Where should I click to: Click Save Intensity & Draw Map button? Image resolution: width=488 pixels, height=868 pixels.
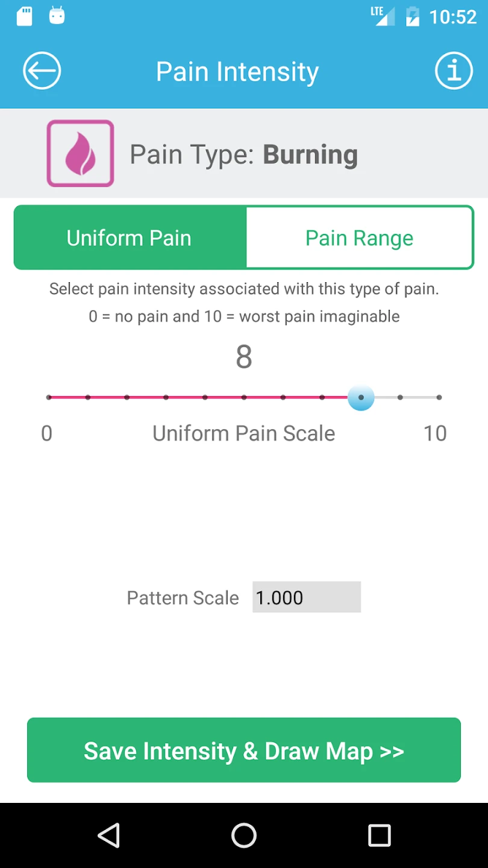[x=244, y=750]
